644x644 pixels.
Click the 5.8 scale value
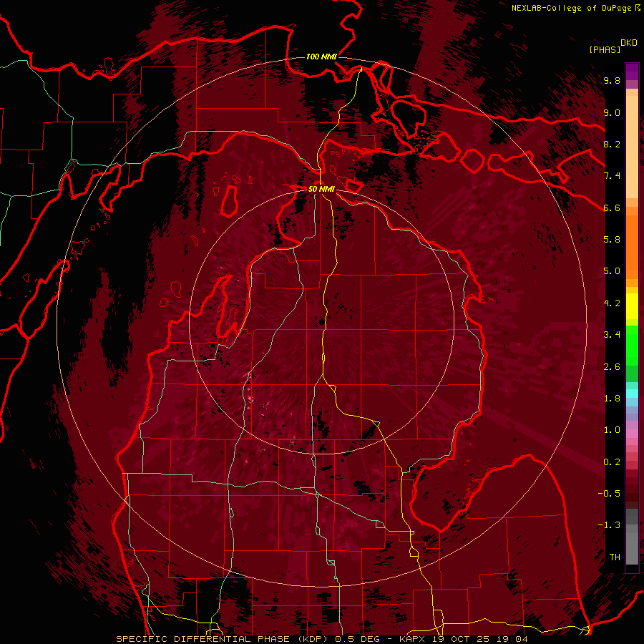612,240
